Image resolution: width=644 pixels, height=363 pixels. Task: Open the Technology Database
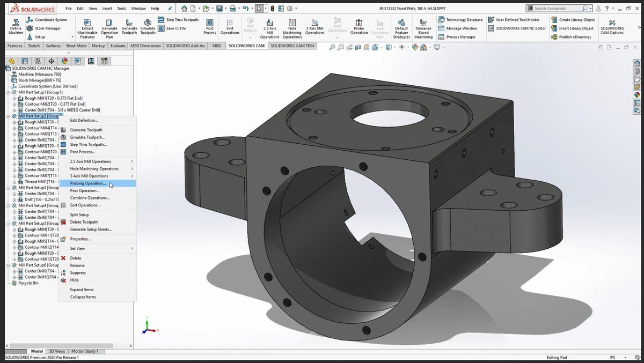[x=460, y=20]
